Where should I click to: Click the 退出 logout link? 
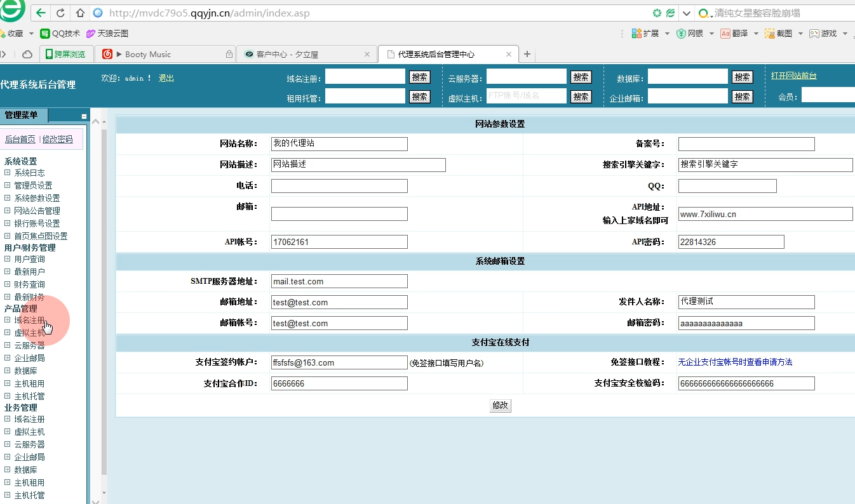166,78
